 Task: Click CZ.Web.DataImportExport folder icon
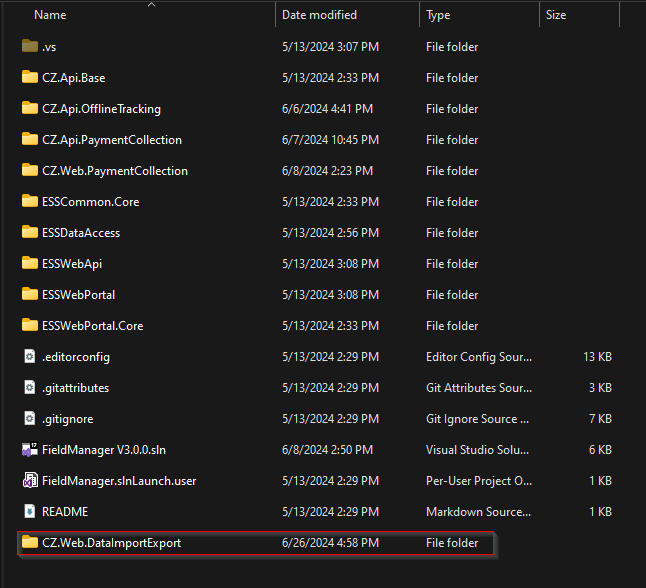click(30, 542)
